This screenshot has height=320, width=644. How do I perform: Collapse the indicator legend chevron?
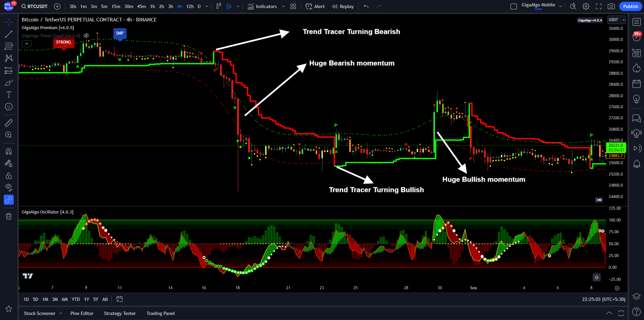[x=26, y=44]
